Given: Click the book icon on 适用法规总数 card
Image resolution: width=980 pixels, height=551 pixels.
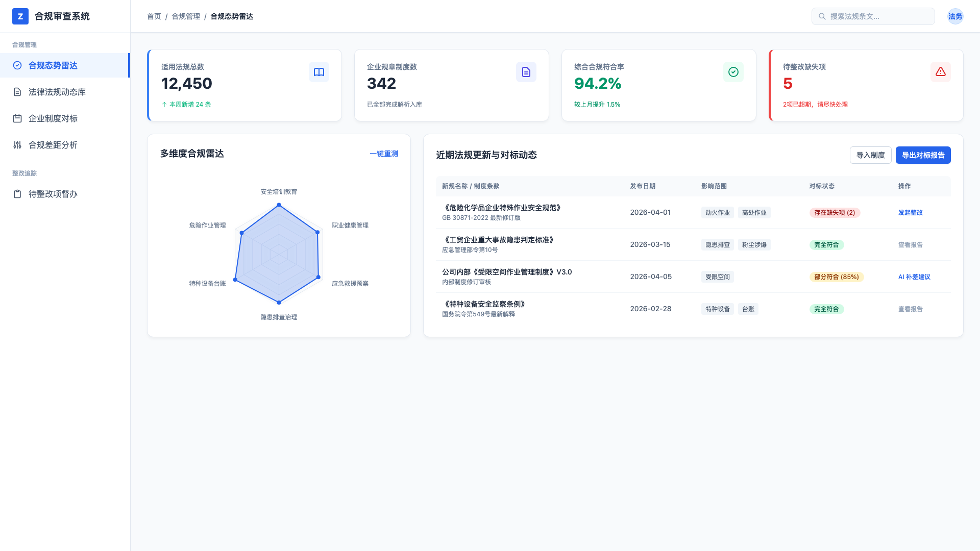Looking at the screenshot, I should 319,72.
